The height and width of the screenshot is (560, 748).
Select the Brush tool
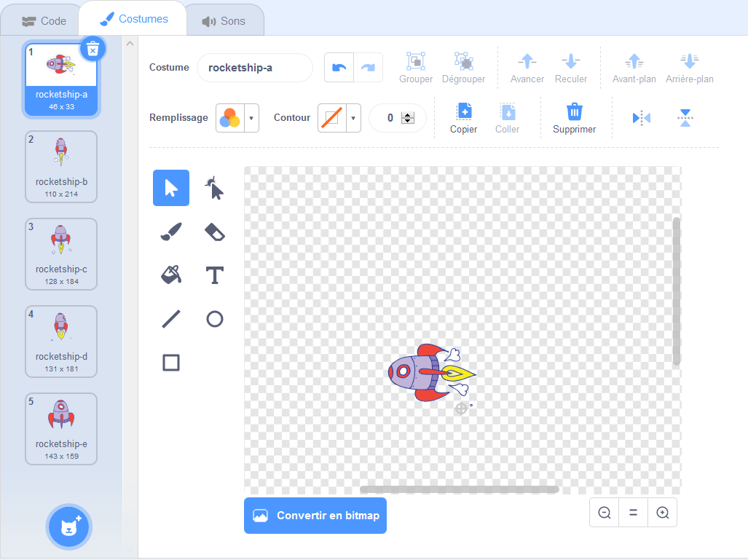tap(170, 232)
